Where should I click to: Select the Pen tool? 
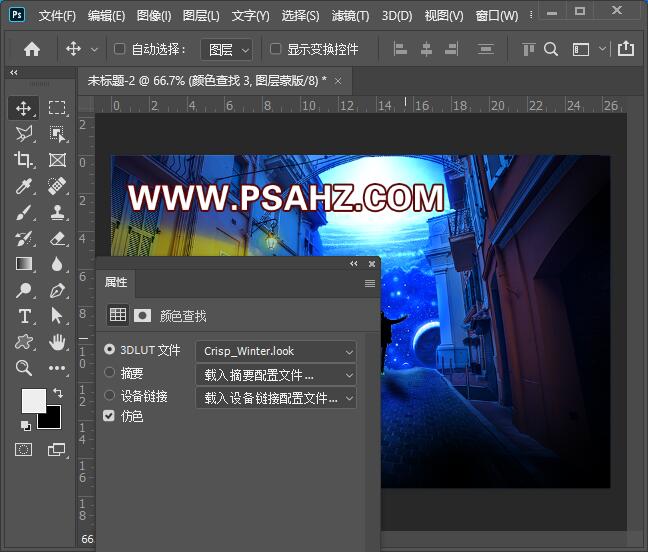[57, 290]
